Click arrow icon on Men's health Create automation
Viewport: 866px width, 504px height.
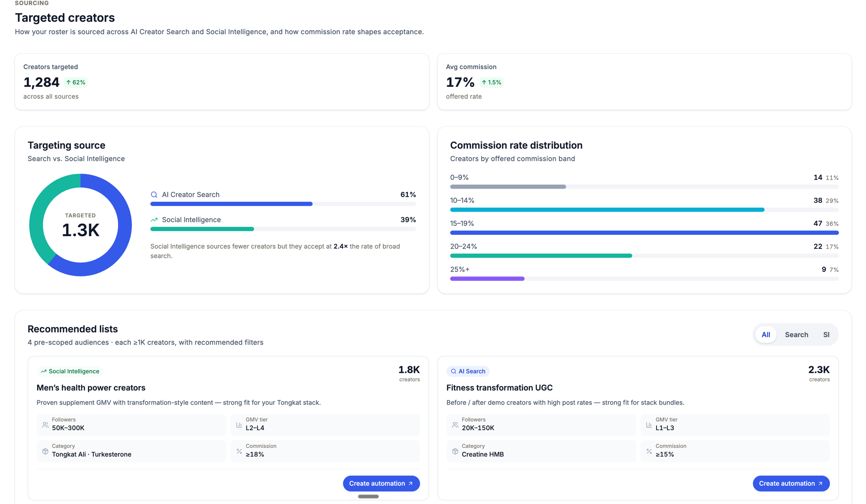(x=410, y=484)
